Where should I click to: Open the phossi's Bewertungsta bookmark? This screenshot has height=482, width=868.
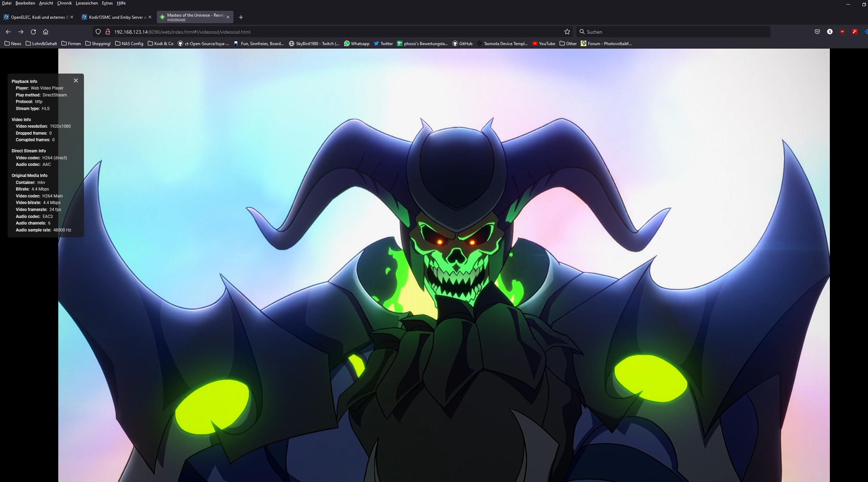423,44
